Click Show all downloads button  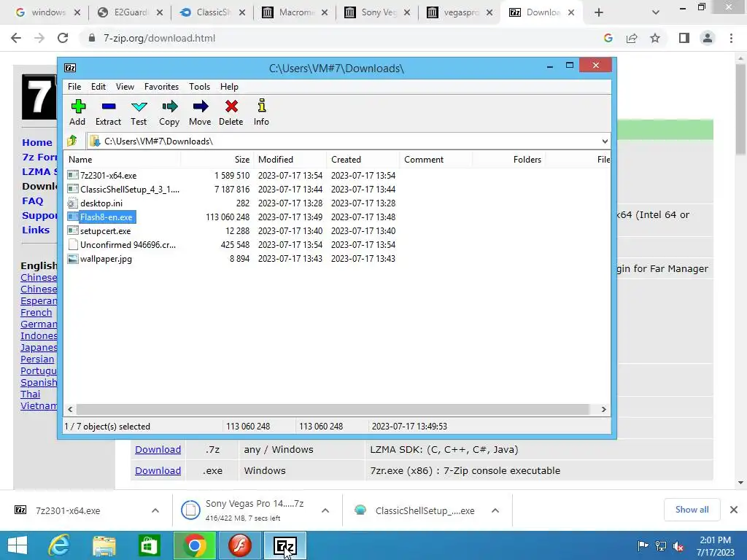(692, 510)
